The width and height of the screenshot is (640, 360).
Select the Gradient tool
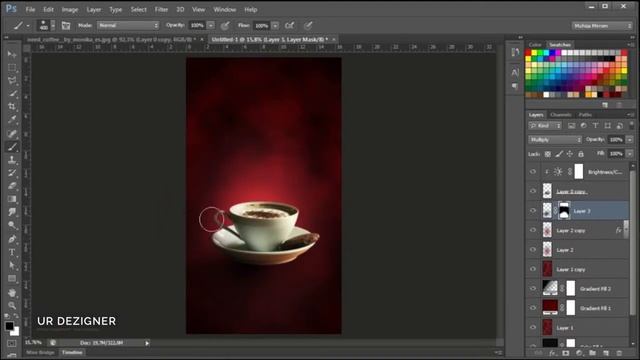pyautogui.click(x=12, y=199)
